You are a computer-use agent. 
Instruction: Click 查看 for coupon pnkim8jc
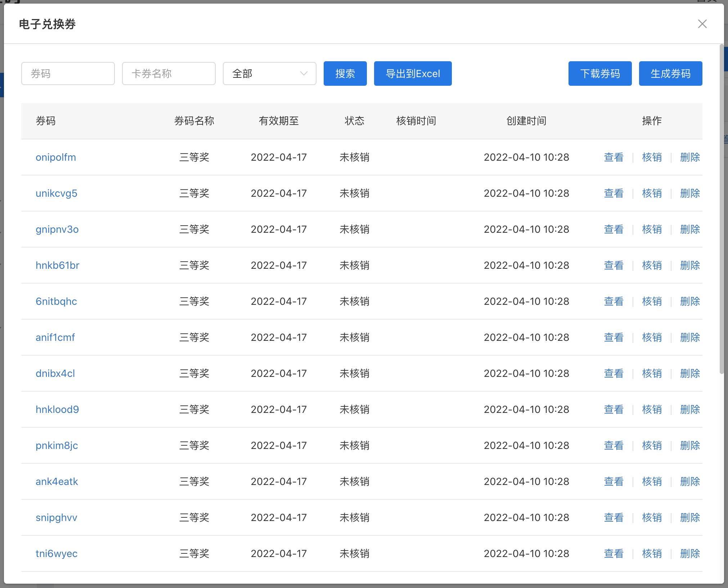(614, 446)
